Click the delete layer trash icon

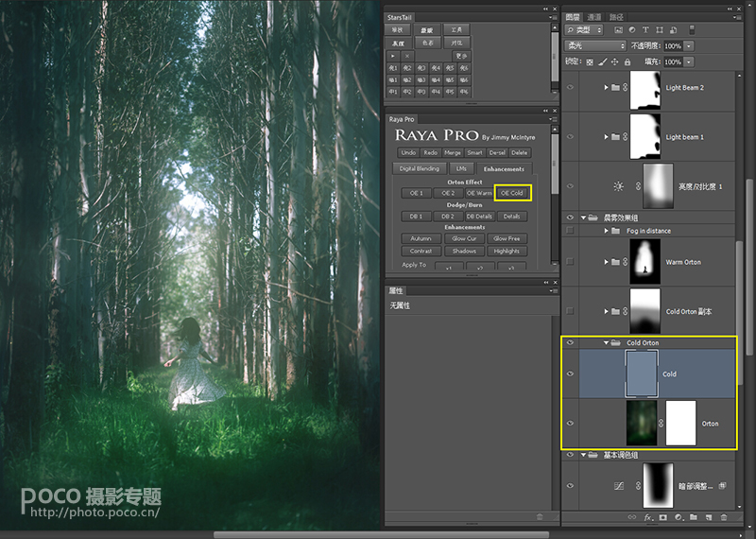pos(724,517)
